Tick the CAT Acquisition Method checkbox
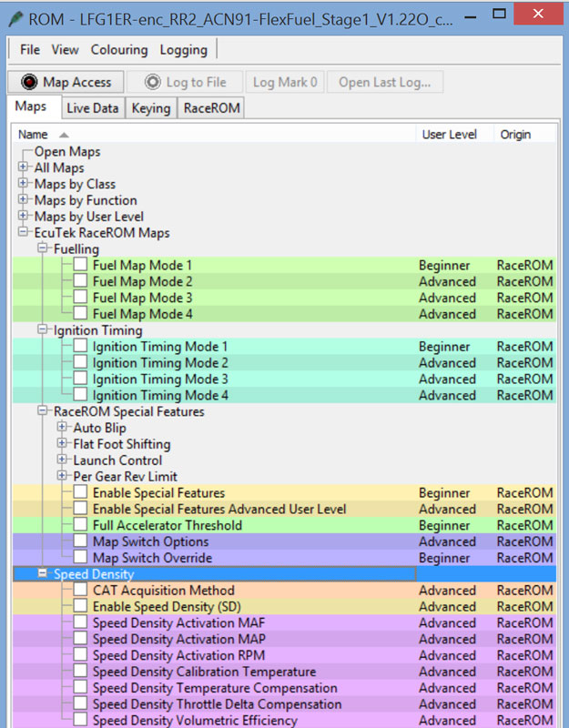 [x=80, y=589]
